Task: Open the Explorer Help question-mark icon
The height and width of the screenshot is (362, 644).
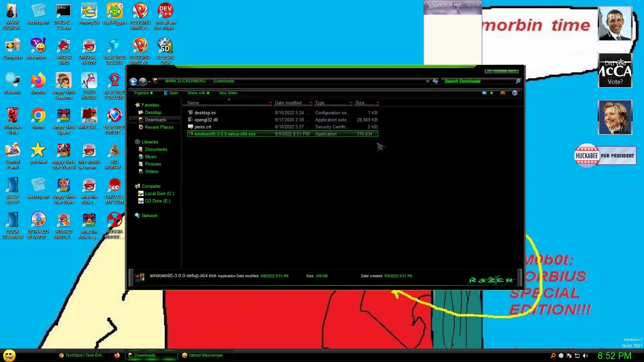Action: [x=515, y=93]
